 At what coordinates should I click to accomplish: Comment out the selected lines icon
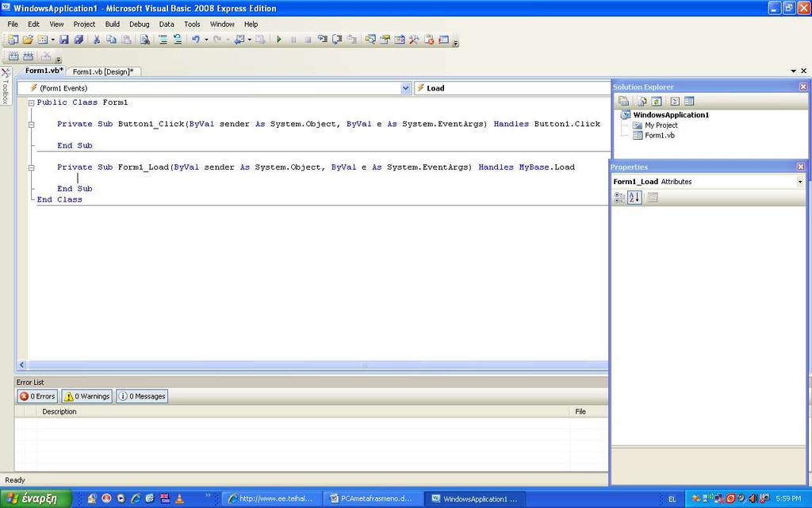pyautogui.click(x=163, y=40)
